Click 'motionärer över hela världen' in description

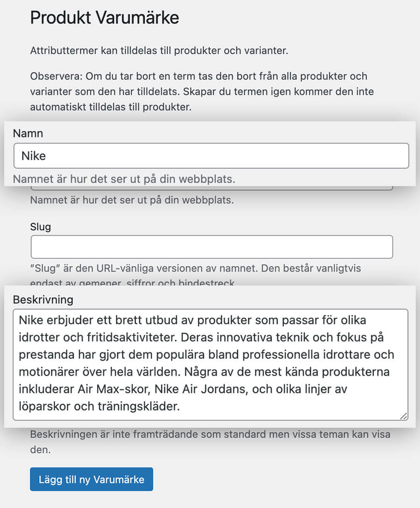click(103, 372)
